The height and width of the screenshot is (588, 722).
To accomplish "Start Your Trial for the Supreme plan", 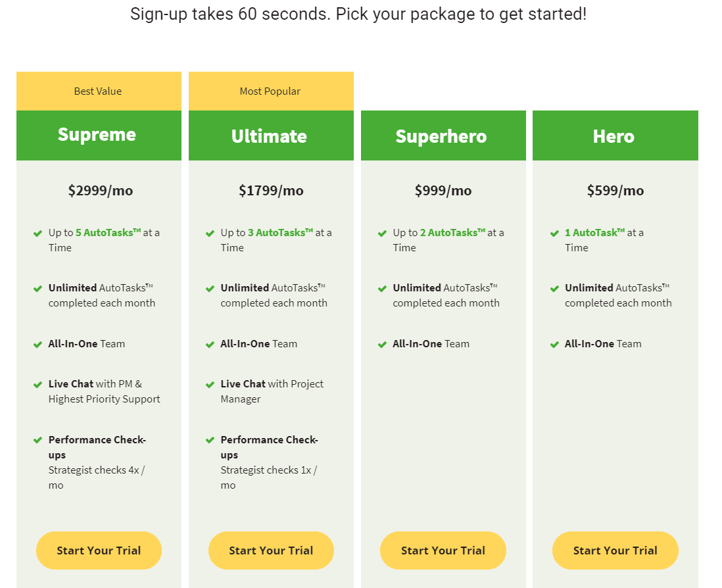I will pyautogui.click(x=99, y=551).
